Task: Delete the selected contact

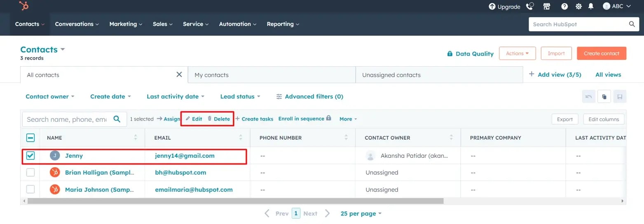Action: pyautogui.click(x=218, y=119)
